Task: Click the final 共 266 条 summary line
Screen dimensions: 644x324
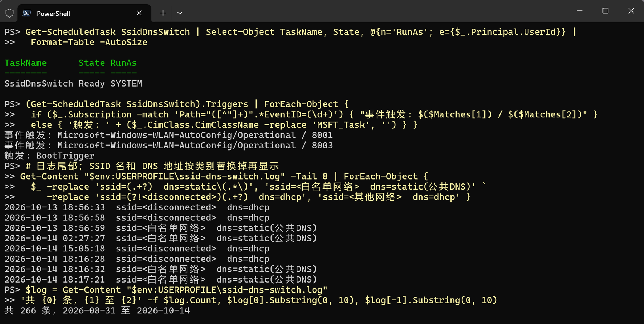Action: click(x=97, y=310)
